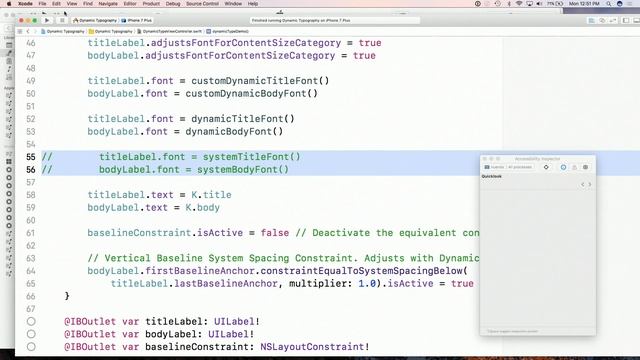
Task: Open the Debug menu
Action: 173,4
